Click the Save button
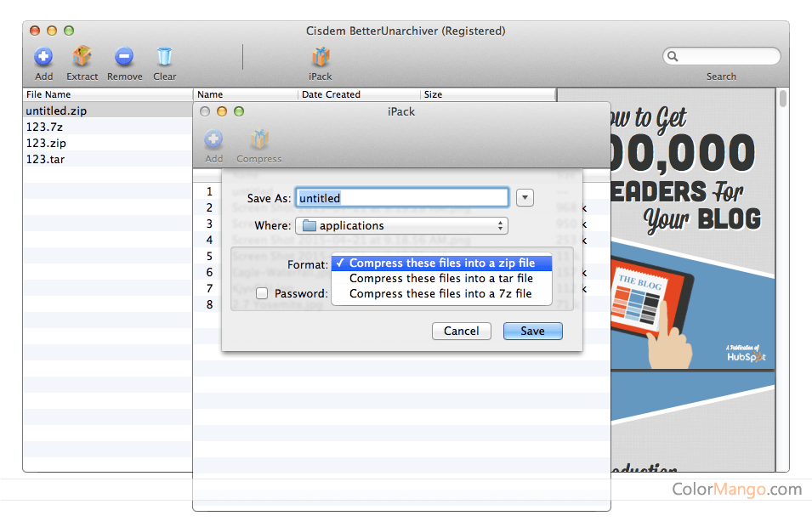 pyautogui.click(x=532, y=331)
